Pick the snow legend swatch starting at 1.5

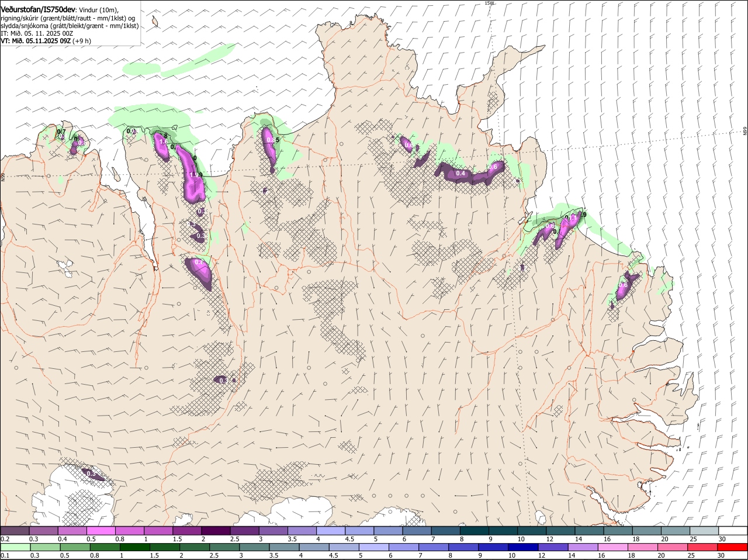coord(187,531)
